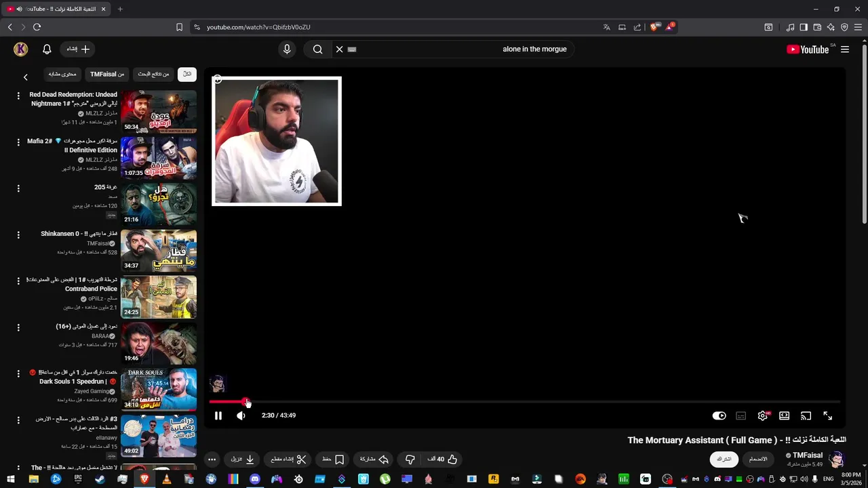Open the account avatar menu
This screenshot has width=868, height=488.
pos(20,49)
